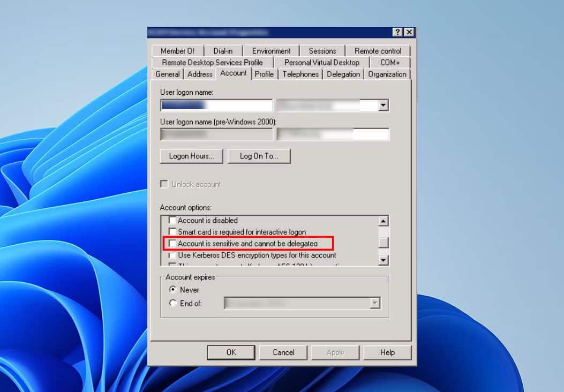Viewport: 564px width, 392px height.
Task: Open the Address tab
Action: click(x=200, y=74)
